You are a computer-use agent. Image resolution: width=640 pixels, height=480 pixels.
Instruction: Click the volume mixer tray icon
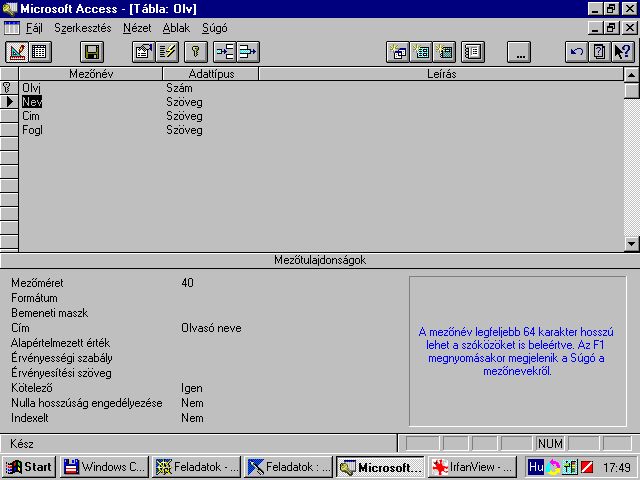pos(570,467)
